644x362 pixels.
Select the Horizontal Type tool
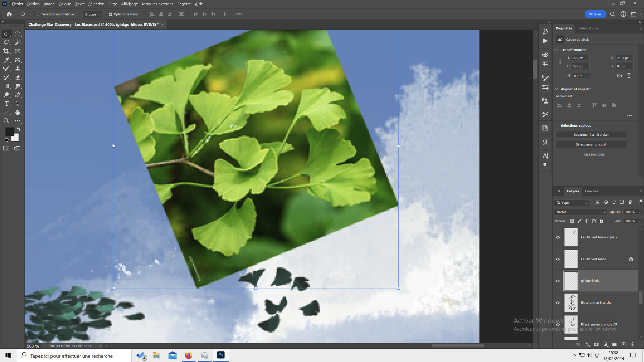click(x=6, y=104)
